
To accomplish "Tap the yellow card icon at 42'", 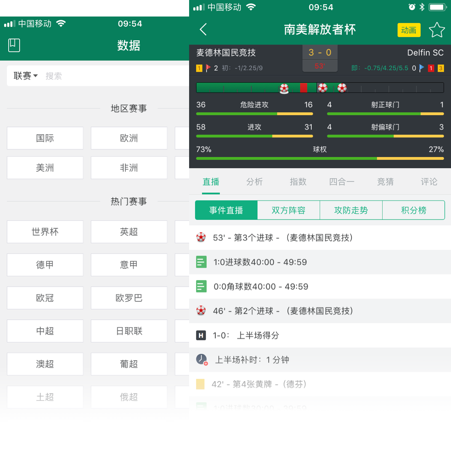I will click(x=200, y=384).
